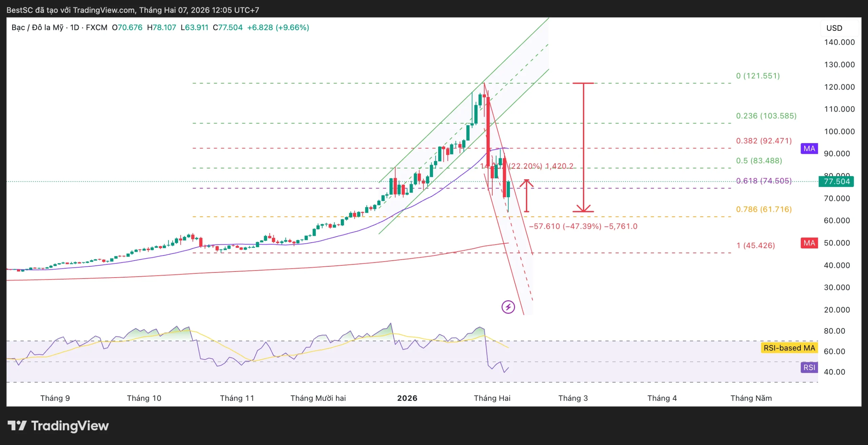Click the yellow RSI-based MA tag
868x445 pixels.
[x=789, y=348]
